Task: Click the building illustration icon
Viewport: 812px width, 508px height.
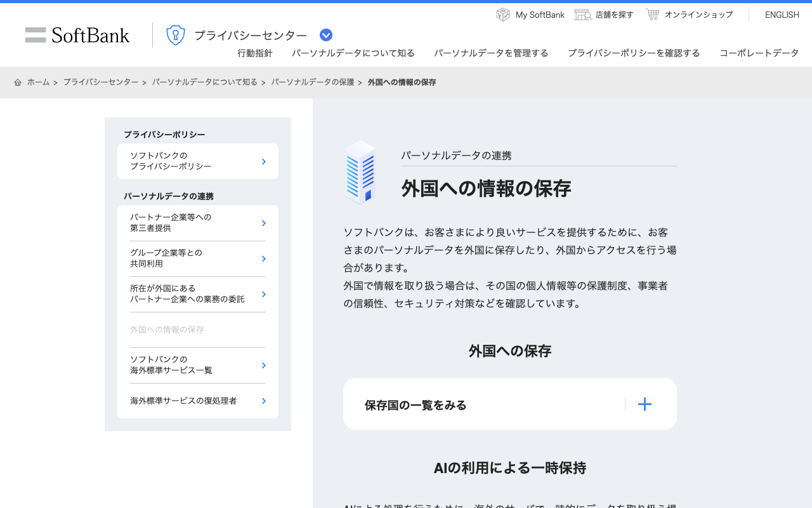Action: pyautogui.click(x=360, y=172)
